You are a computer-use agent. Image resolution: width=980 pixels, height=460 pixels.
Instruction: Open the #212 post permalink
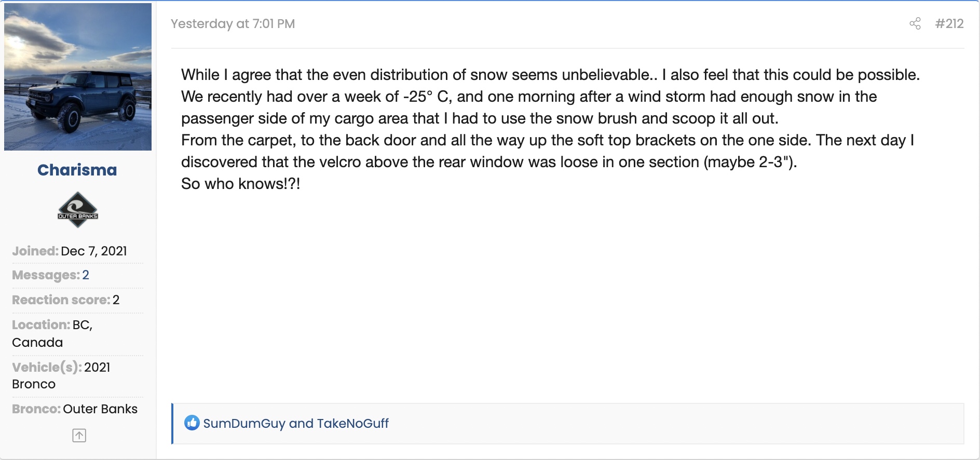949,24
